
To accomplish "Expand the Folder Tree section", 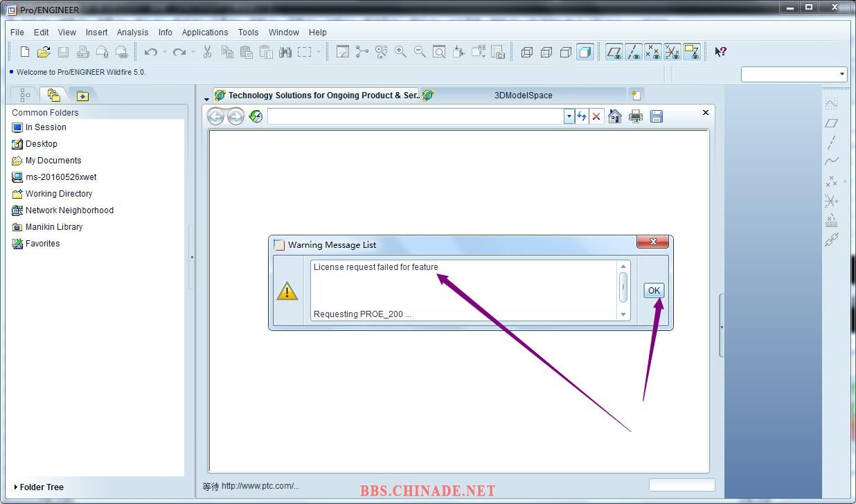I will (x=39, y=487).
